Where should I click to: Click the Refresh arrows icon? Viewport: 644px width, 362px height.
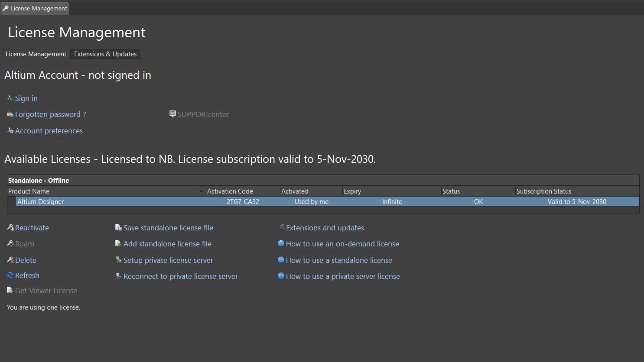10,275
